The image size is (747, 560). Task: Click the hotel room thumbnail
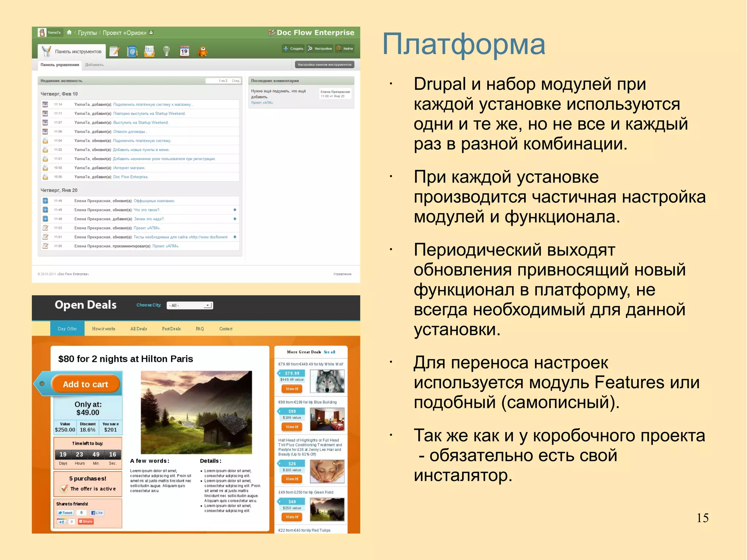(327, 420)
